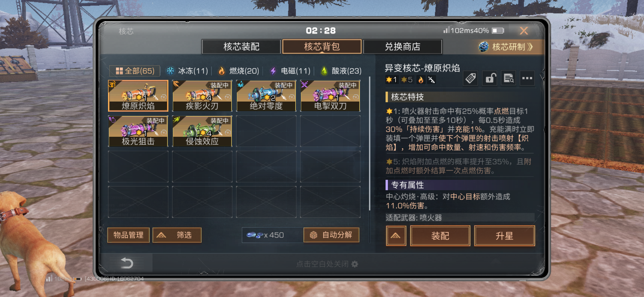The height and width of the screenshot is (297, 644).
Task: Switch to the 兑换商店 tab
Action: coord(403,47)
